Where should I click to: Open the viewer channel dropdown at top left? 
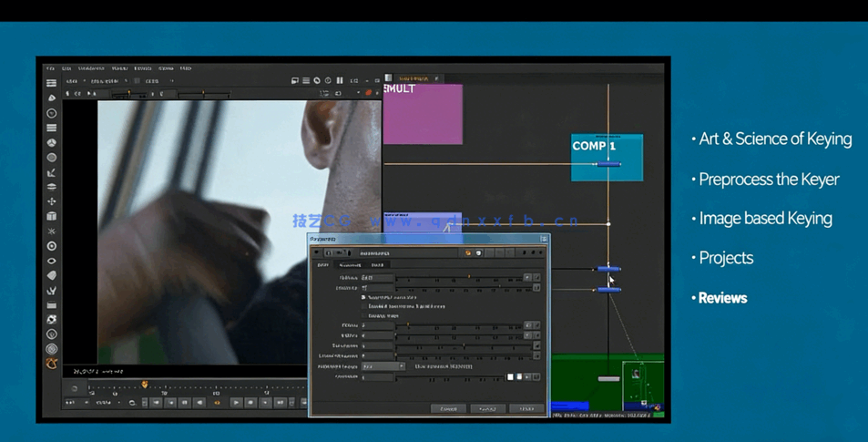click(75, 81)
